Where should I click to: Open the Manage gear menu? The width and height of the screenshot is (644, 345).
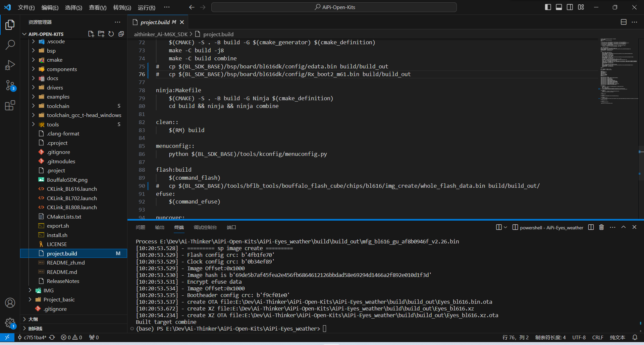click(x=10, y=323)
